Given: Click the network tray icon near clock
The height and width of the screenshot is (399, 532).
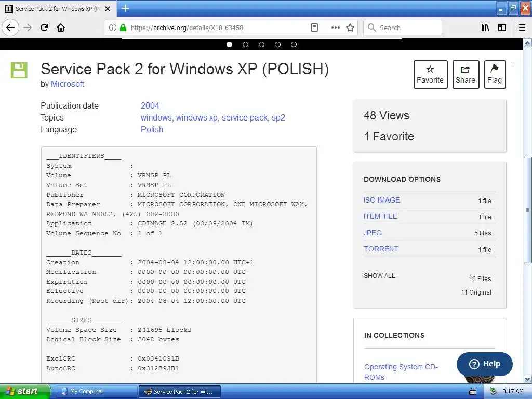Looking at the screenshot, I should pyautogui.click(x=494, y=391).
